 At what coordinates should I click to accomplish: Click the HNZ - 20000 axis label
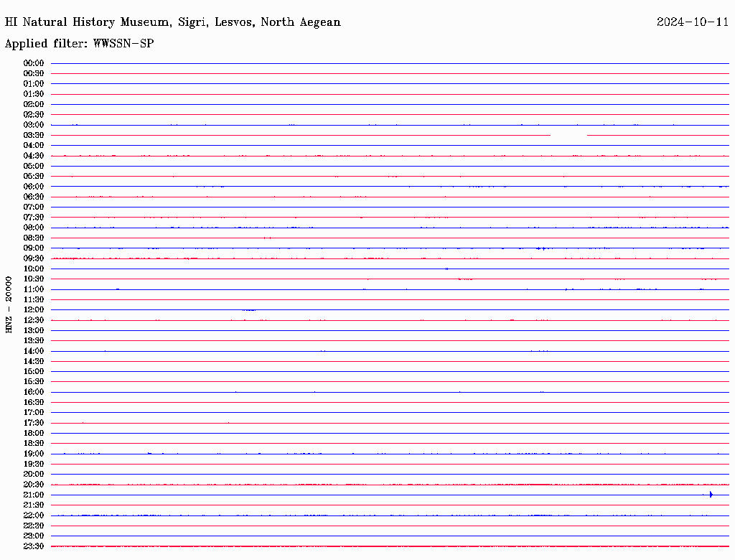tap(9, 305)
